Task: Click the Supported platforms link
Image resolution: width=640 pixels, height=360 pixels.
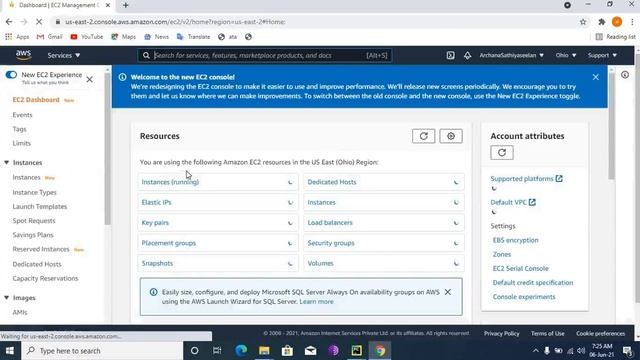Action: (527, 179)
